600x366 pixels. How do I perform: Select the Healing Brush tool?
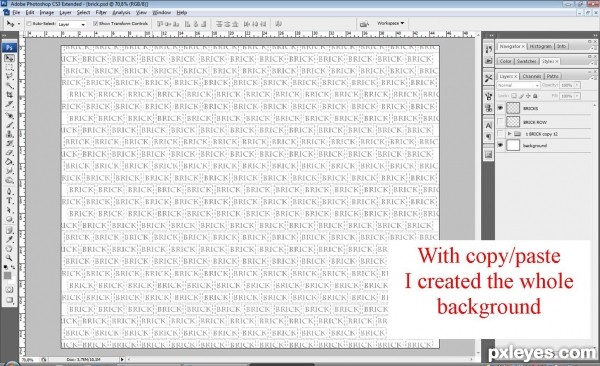pyautogui.click(x=9, y=116)
